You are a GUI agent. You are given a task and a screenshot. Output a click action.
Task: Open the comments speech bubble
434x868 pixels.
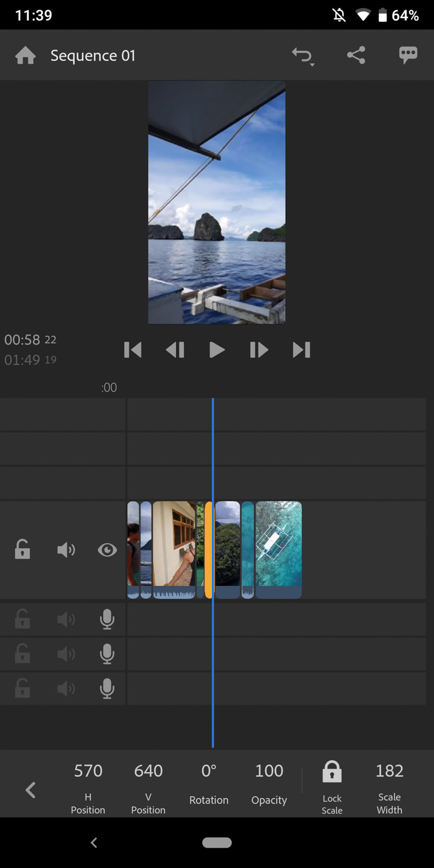(x=408, y=55)
